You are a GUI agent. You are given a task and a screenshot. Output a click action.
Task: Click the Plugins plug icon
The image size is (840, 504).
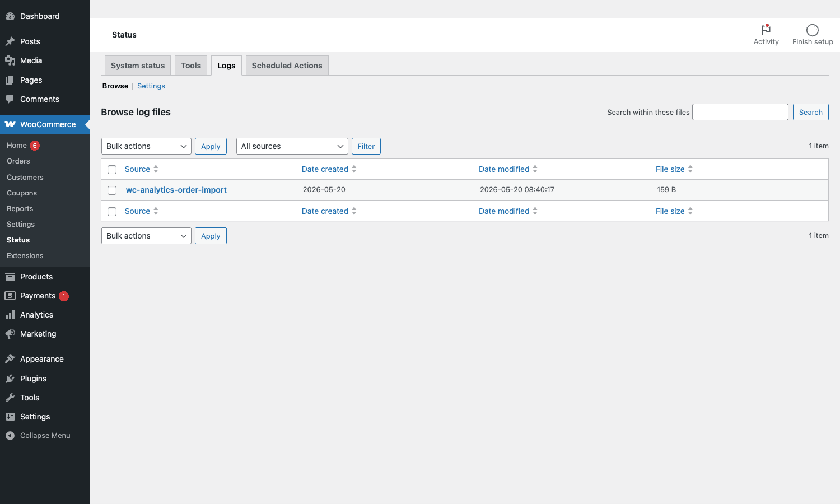pyautogui.click(x=10, y=379)
